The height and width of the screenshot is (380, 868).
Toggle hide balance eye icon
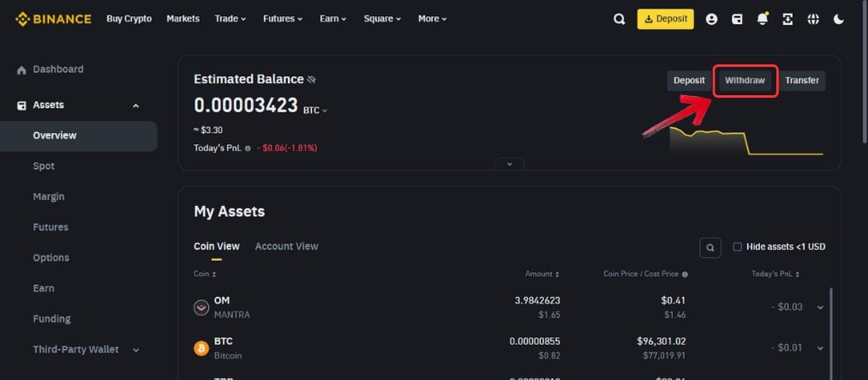pyautogui.click(x=311, y=80)
